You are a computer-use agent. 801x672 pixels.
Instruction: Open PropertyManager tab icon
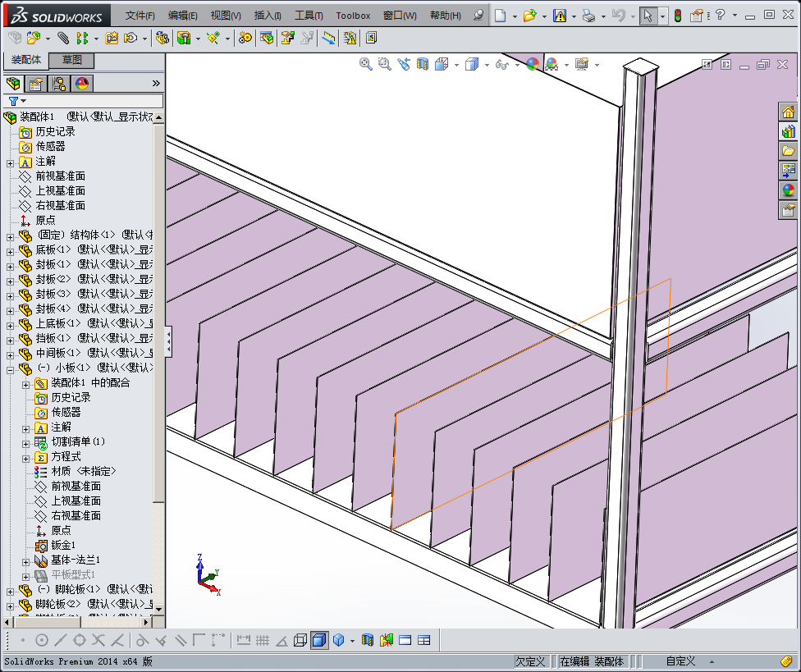click(36, 83)
